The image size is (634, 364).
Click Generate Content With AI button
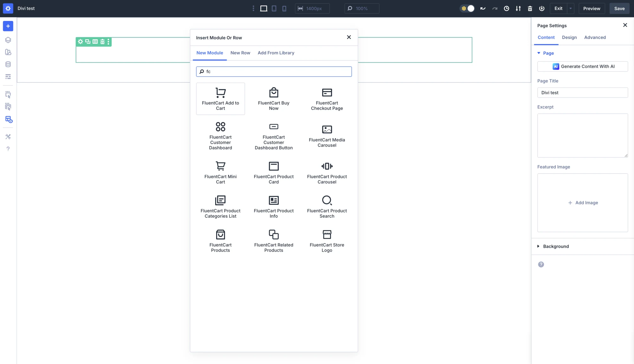coord(582,67)
